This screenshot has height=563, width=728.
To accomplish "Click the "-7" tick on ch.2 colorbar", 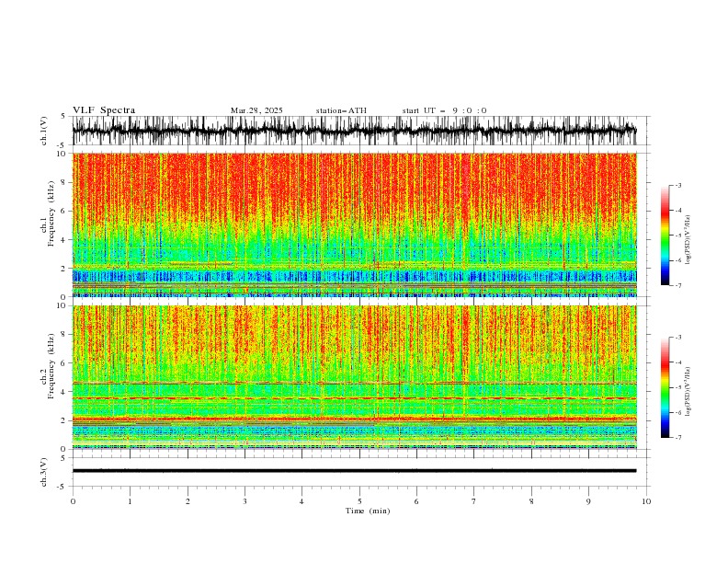I will [677, 437].
